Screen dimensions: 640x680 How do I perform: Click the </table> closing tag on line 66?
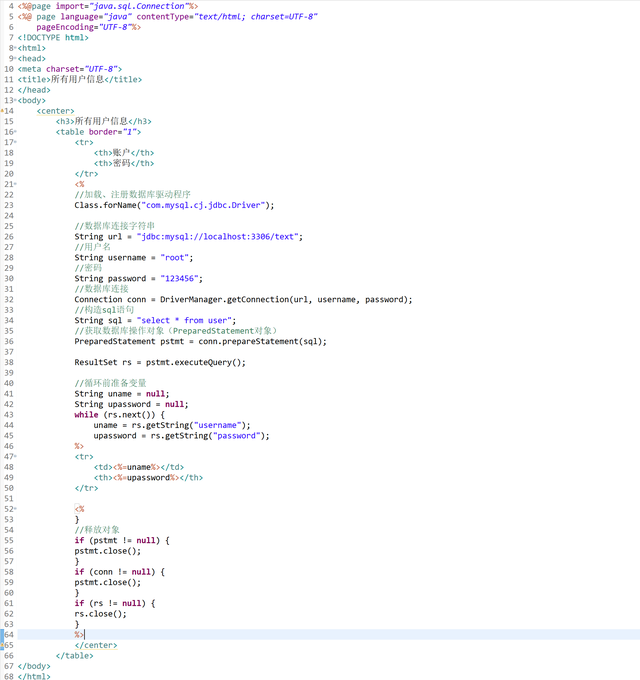[74, 656]
